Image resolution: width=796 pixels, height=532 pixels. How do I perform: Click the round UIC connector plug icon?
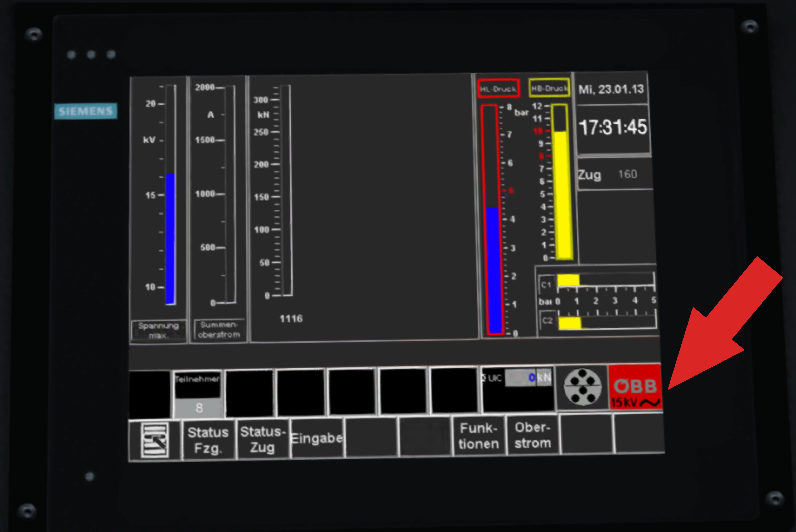tap(582, 387)
